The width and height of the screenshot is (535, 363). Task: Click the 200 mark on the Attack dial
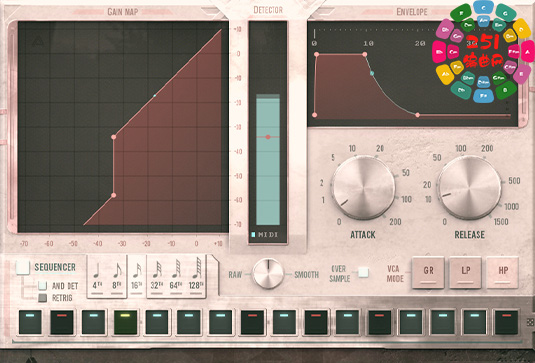(x=395, y=222)
